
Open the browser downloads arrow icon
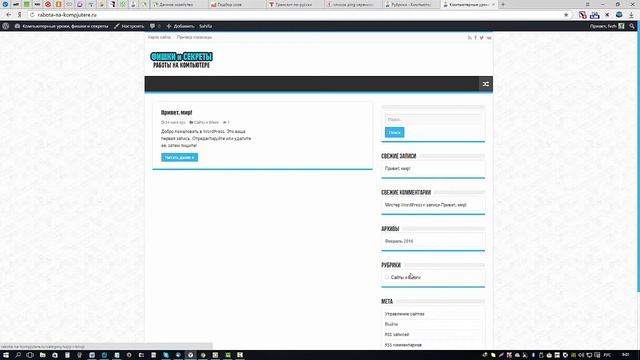631,15
